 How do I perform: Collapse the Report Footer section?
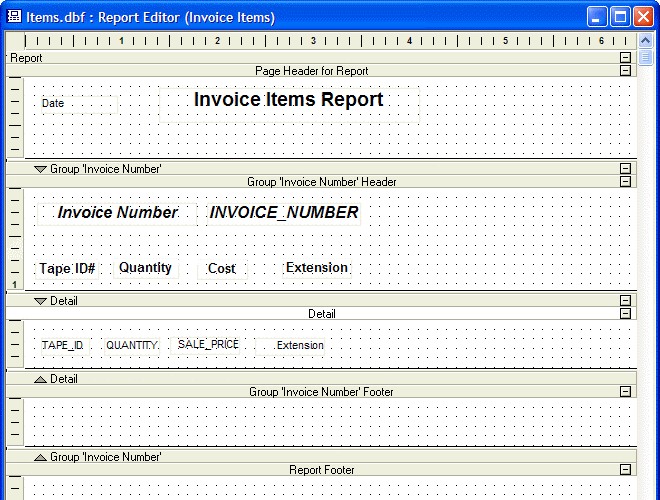tap(625, 469)
